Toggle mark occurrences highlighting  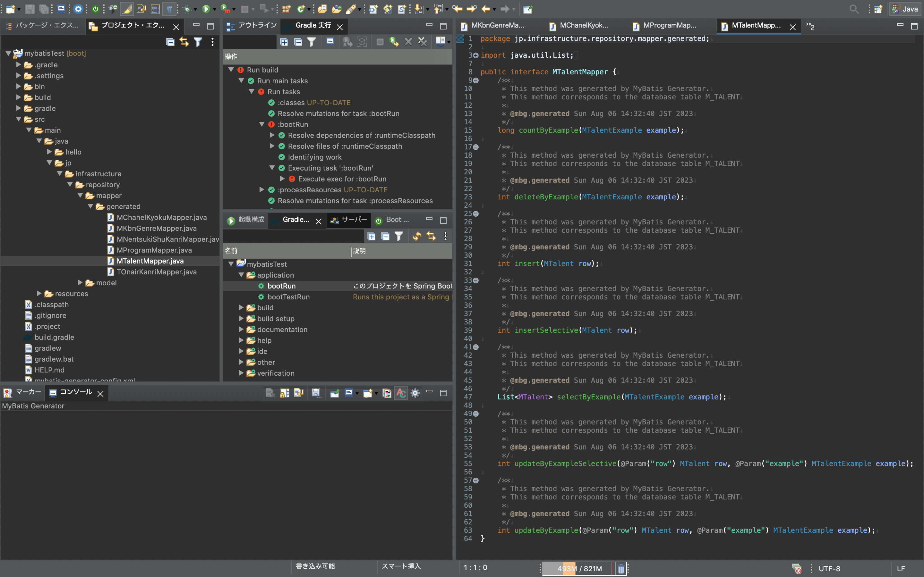pyautogui.click(x=127, y=9)
